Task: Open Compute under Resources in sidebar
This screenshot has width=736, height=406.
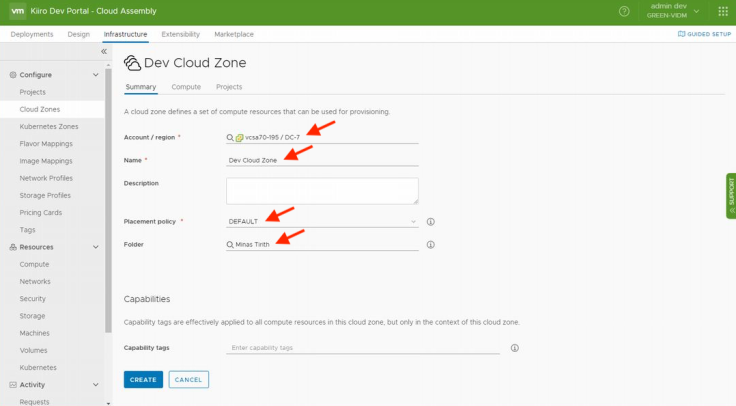Action: point(34,264)
